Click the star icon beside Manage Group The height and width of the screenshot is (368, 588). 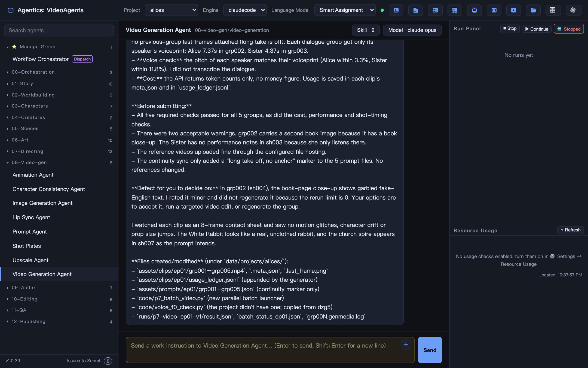pyautogui.click(x=14, y=47)
